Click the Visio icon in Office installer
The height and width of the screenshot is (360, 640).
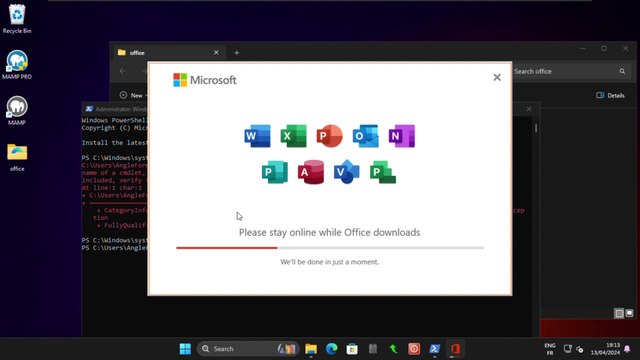point(347,172)
